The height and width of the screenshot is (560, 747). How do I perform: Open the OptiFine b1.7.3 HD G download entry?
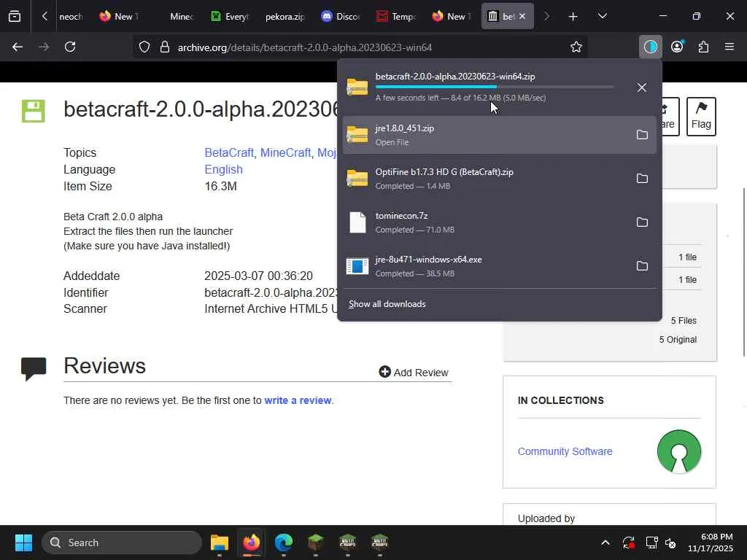pyautogui.click(x=484, y=179)
